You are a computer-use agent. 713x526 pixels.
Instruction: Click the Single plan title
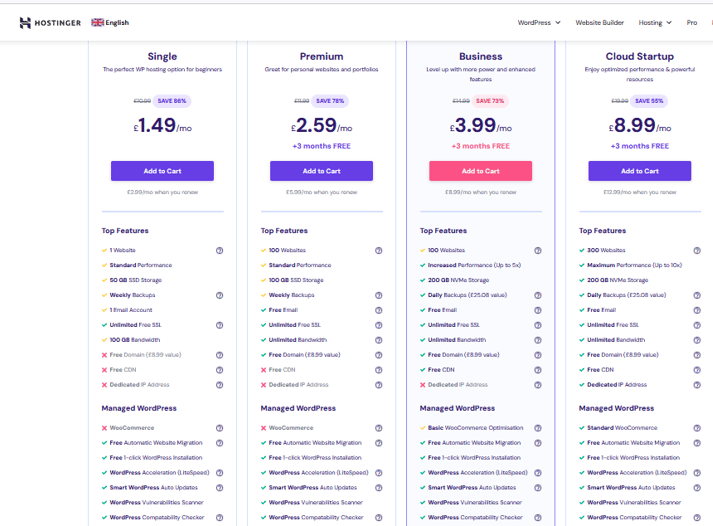tap(162, 56)
